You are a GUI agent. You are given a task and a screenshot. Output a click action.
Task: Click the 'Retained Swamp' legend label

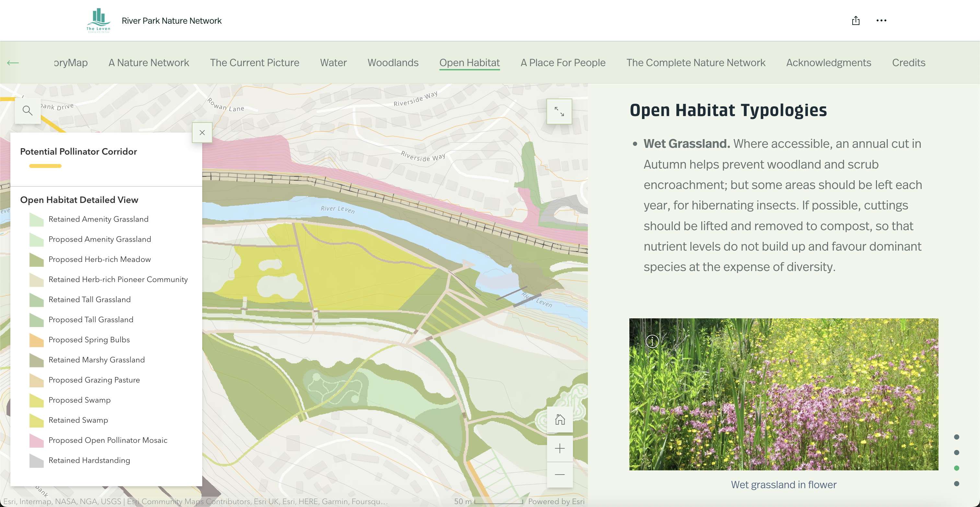[78, 420]
